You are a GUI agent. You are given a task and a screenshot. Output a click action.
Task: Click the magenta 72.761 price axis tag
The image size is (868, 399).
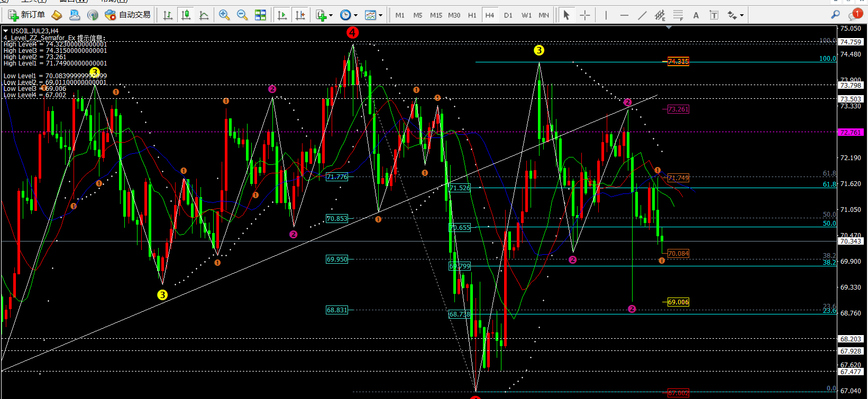click(851, 133)
